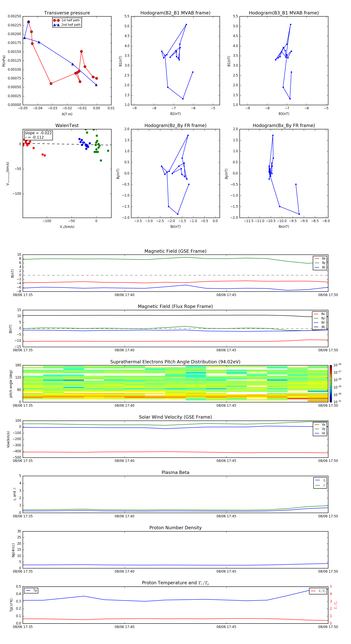
Task: Click the '2nd half path' legend entry
Action: coord(67,25)
